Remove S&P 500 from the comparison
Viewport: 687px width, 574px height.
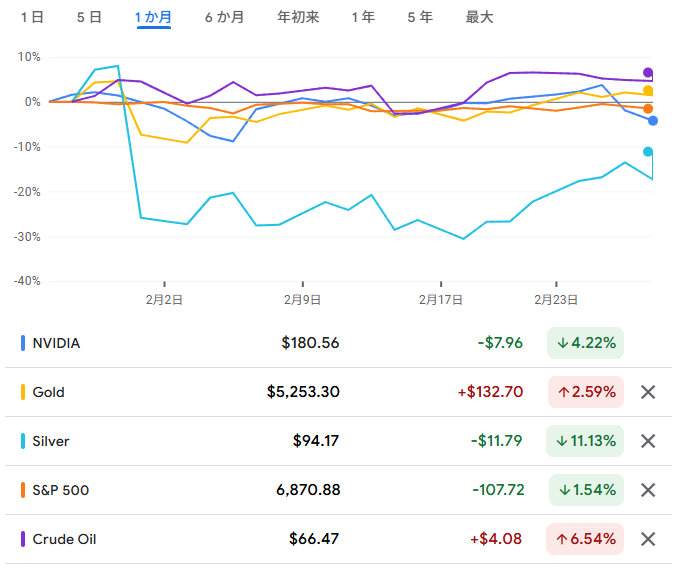tap(648, 490)
